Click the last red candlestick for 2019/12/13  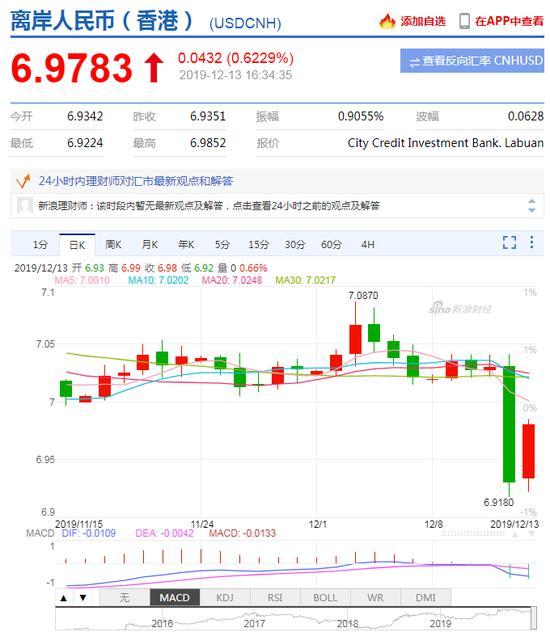tap(529, 451)
